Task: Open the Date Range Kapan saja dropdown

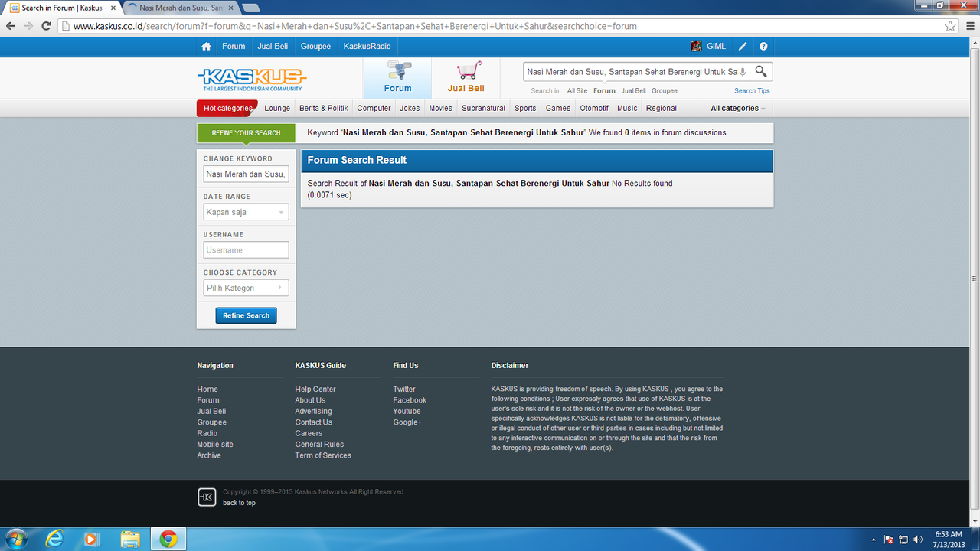Action: [246, 212]
